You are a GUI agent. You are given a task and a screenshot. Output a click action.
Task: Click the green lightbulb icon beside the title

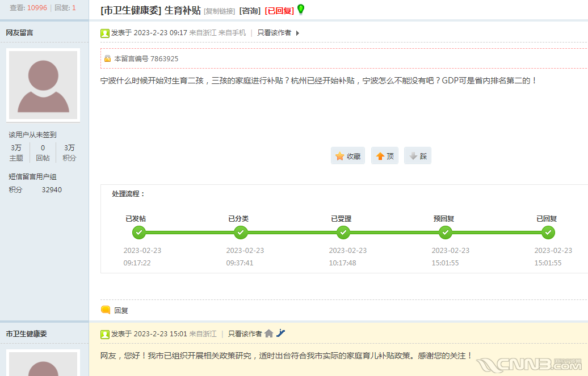(301, 10)
